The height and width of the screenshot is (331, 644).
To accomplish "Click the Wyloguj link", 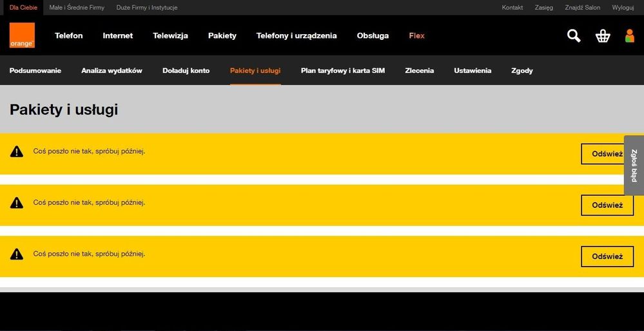I will [623, 8].
